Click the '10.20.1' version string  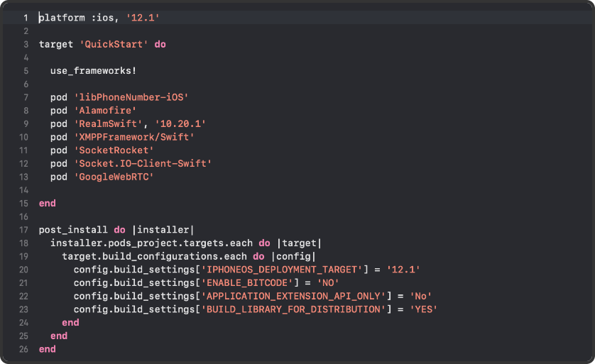[x=180, y=123]
